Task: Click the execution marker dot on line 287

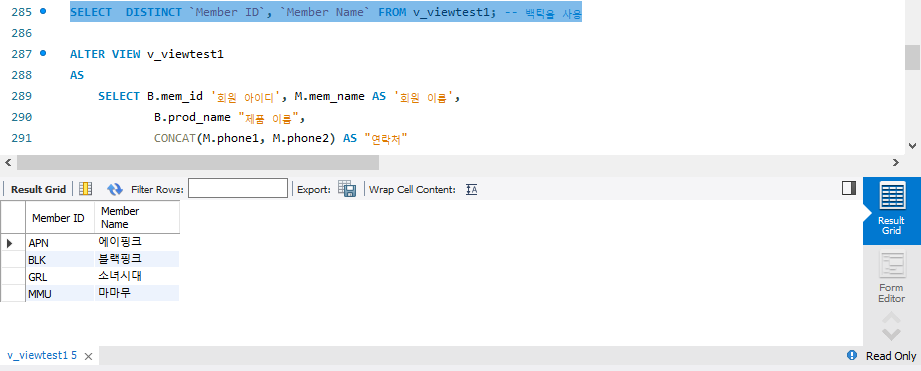Action: coord(42,53)
